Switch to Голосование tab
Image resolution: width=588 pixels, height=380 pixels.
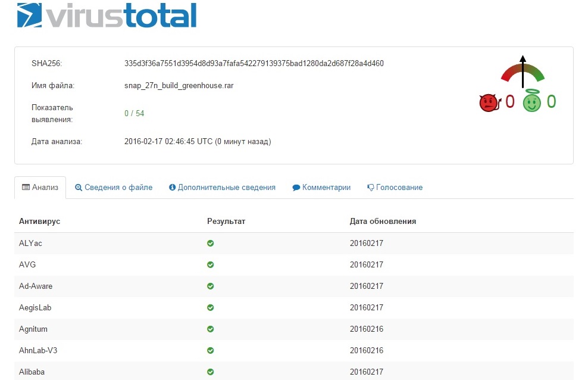(x=395, y=187)
